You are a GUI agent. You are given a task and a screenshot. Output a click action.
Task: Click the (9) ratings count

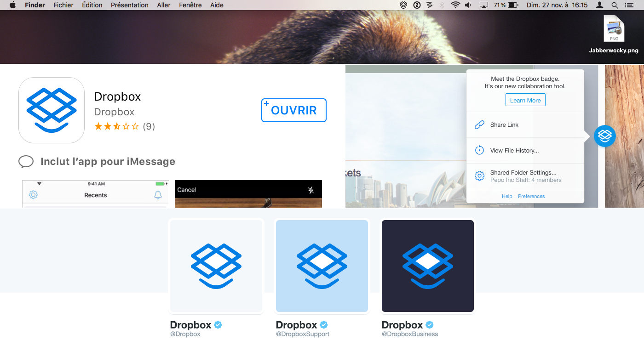click(x=149, y=126)
